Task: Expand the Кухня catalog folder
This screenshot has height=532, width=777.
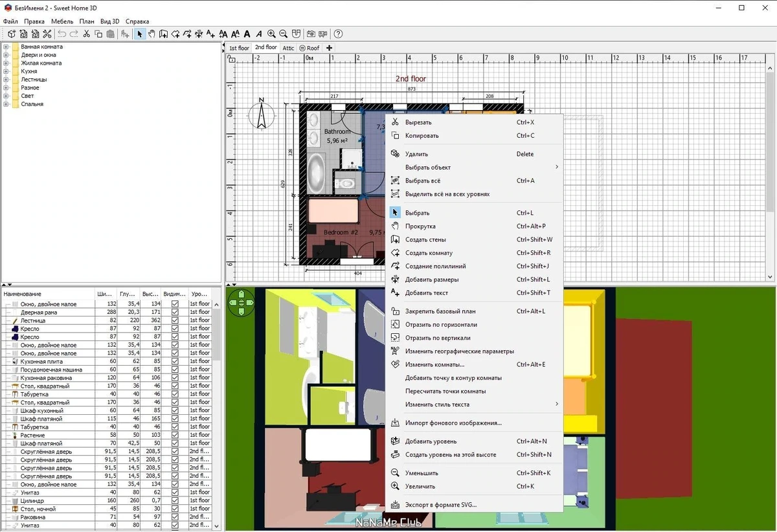Action: (6, 71)
